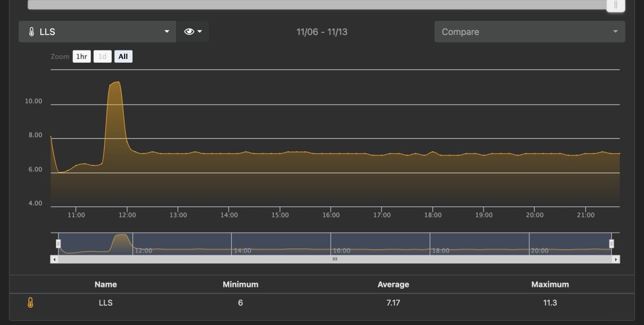
Task: Click the Maximum column header
Action: [x=550, y=284]
